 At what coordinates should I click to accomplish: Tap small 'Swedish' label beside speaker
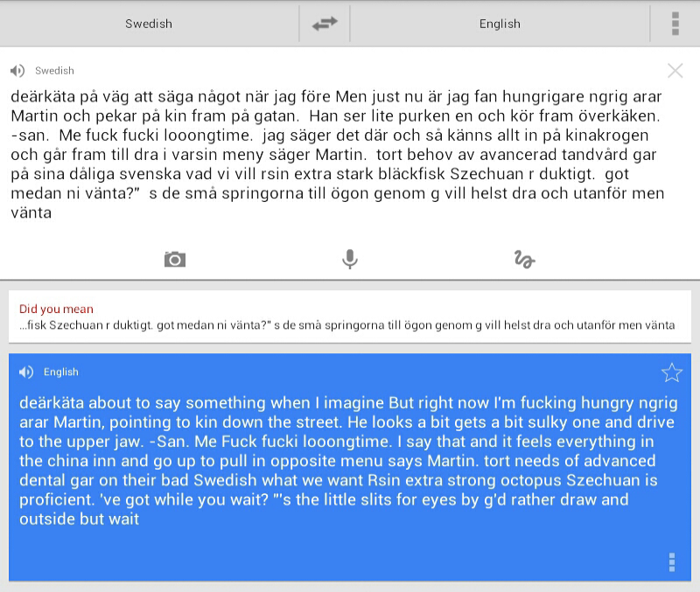[x=54, y=71]
